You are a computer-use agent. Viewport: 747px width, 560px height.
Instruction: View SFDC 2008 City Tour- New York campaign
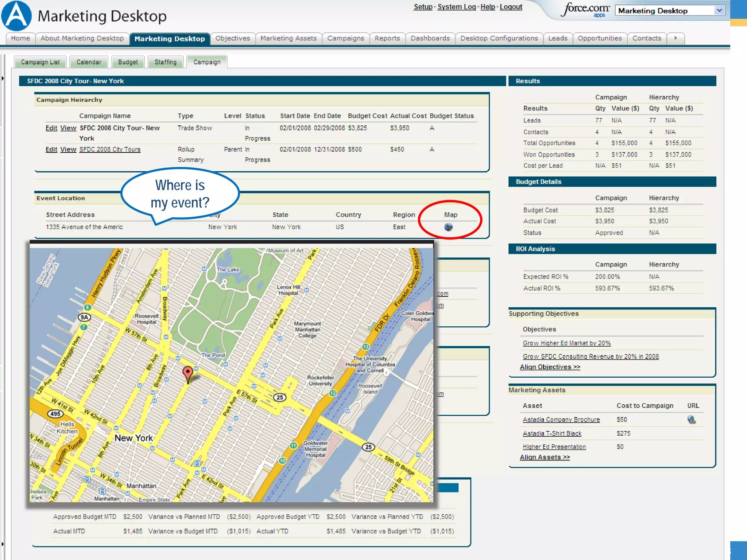[x=68, y=128]
